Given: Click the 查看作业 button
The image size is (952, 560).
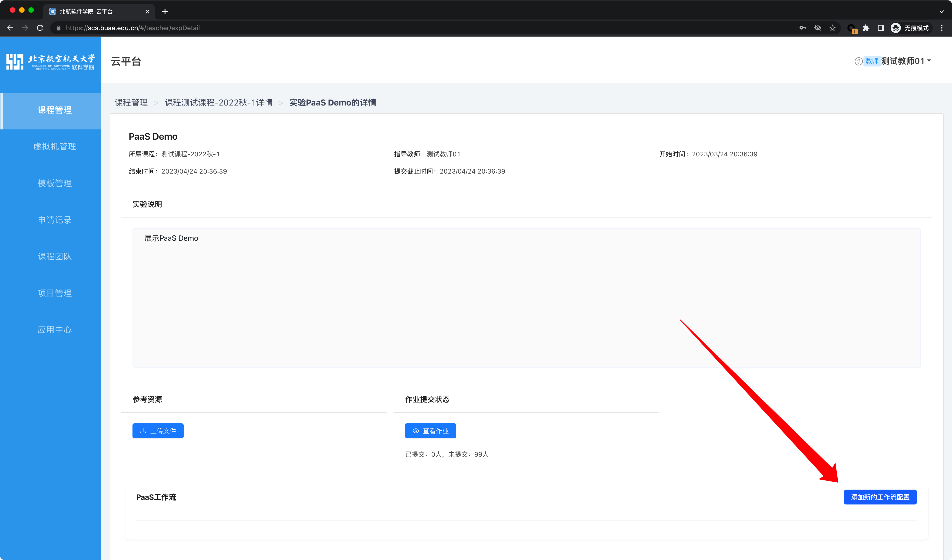Looking at the screenshot, I should click(x=430, y=431).
